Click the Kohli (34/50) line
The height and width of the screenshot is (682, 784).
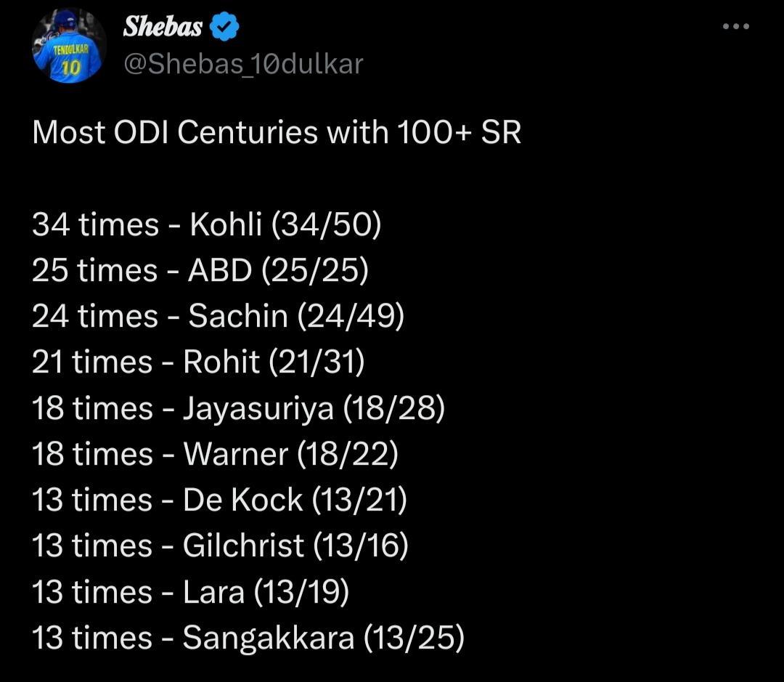(206, 224)
